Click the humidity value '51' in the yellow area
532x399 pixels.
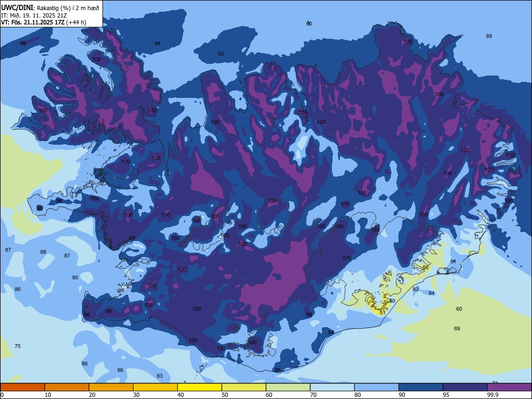383,312
